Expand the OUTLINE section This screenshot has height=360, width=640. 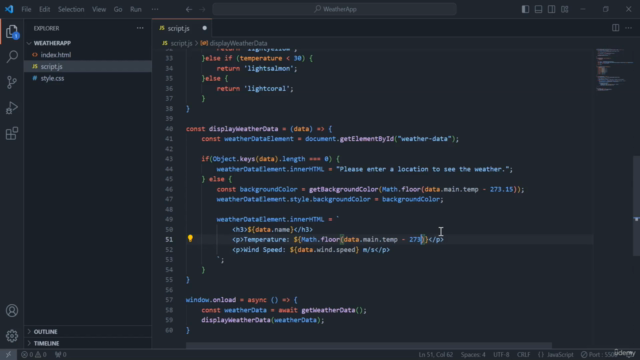coord(45,331)
